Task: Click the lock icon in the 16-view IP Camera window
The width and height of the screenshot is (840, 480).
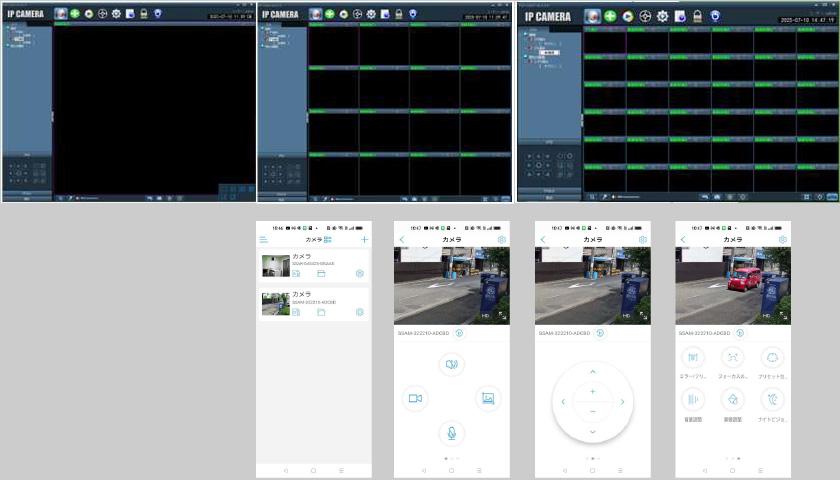Action: click(x=399, y=14)
